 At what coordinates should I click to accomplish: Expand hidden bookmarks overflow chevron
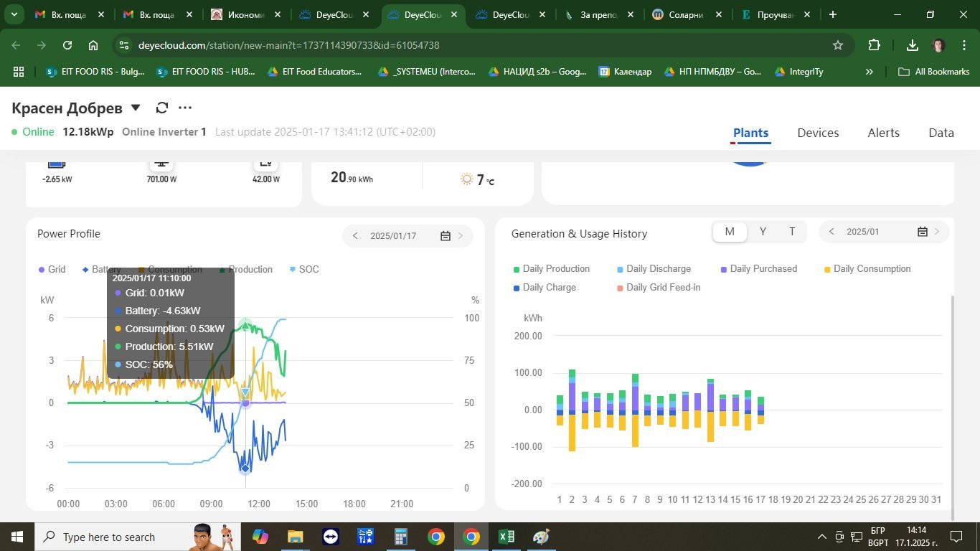870,72
